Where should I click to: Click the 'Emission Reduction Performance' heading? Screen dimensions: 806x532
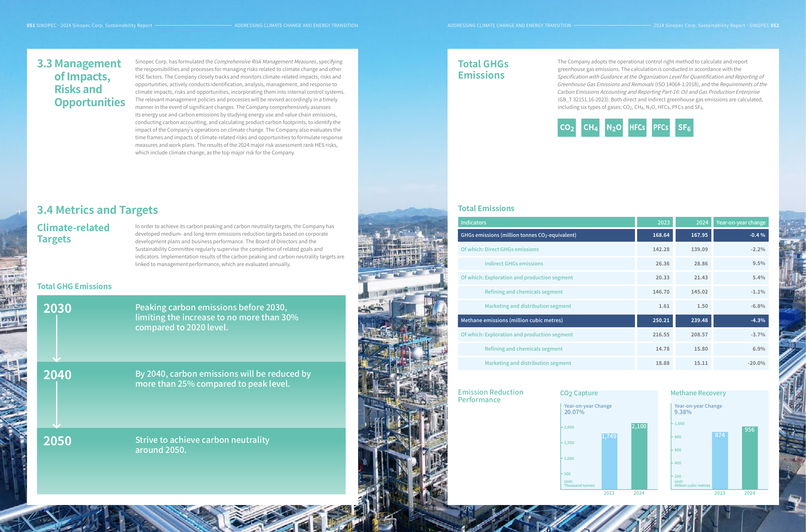click(491, 396)
